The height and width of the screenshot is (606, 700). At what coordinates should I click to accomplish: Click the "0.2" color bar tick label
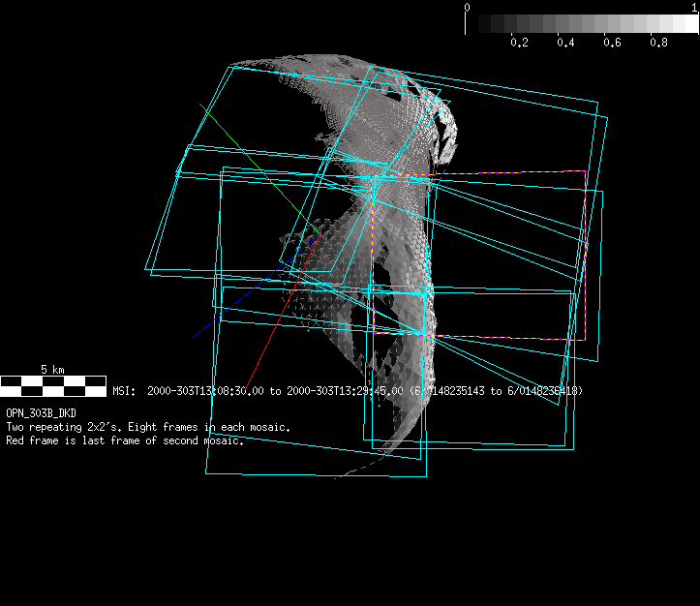pos(519,43)
